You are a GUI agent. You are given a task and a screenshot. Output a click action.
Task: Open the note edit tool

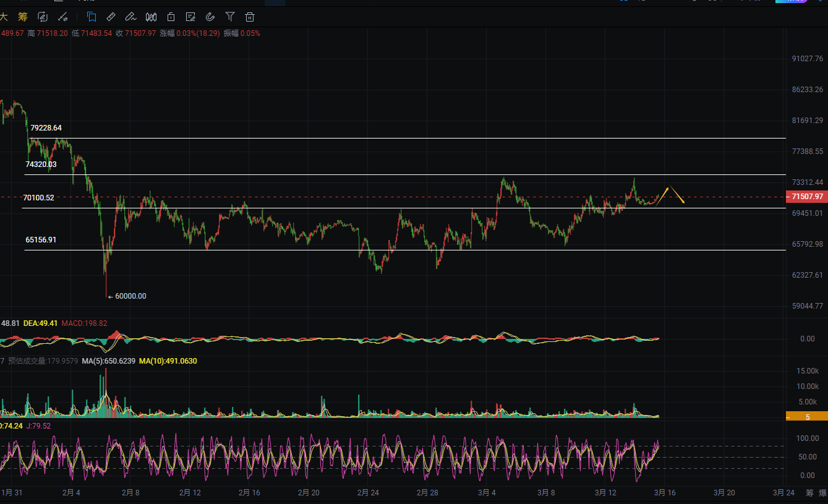[190, 17]
